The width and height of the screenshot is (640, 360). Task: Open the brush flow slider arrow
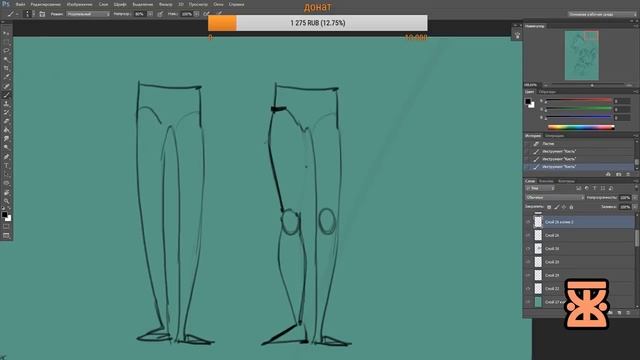pos(197,14)
